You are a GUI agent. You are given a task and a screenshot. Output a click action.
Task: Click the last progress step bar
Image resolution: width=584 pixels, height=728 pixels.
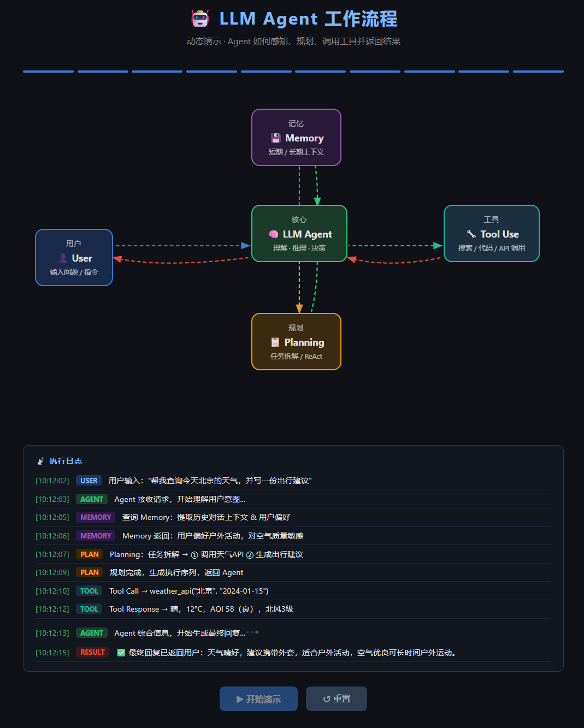[538, 72]
